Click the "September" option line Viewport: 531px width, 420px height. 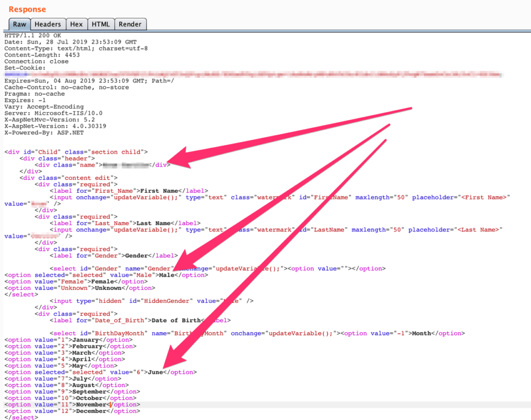coord(72,391)
